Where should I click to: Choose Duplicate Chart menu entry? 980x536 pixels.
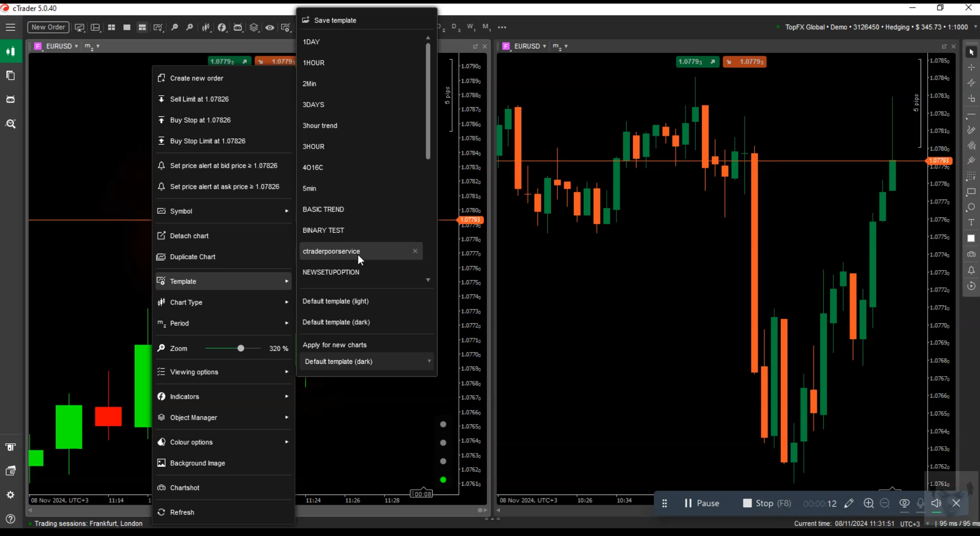click(x=223, y=257)
